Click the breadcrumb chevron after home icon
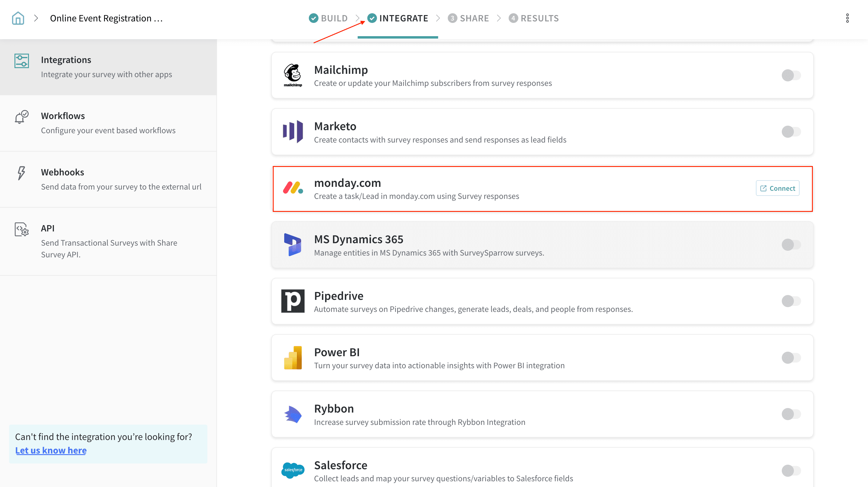Image resolution: width=868 pixels, height=487 pixels. [36, 18]
